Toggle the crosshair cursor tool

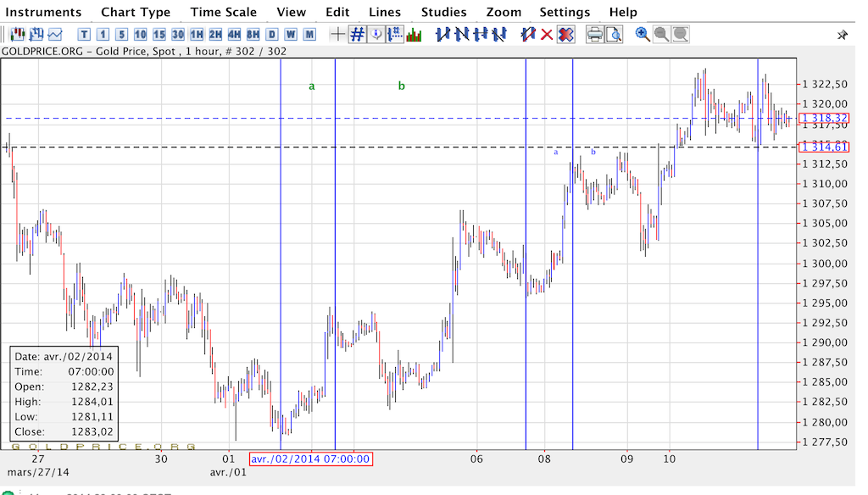[x=337, y=35]
